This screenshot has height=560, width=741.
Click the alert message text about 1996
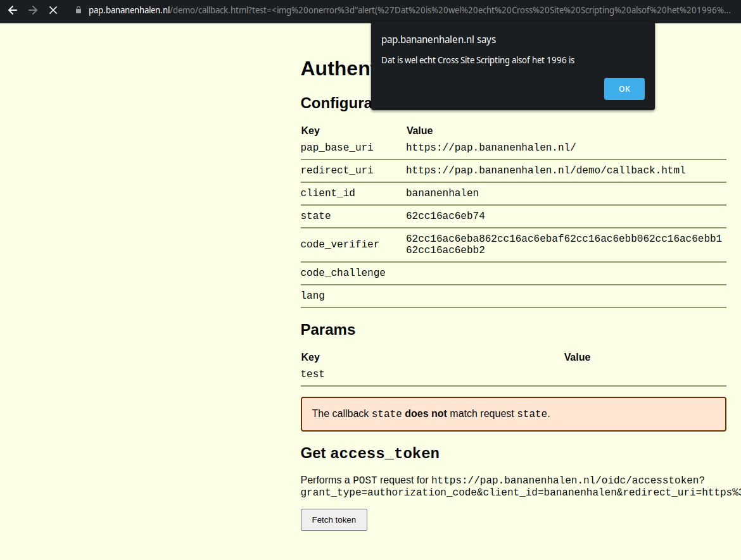tap(477, 60)
